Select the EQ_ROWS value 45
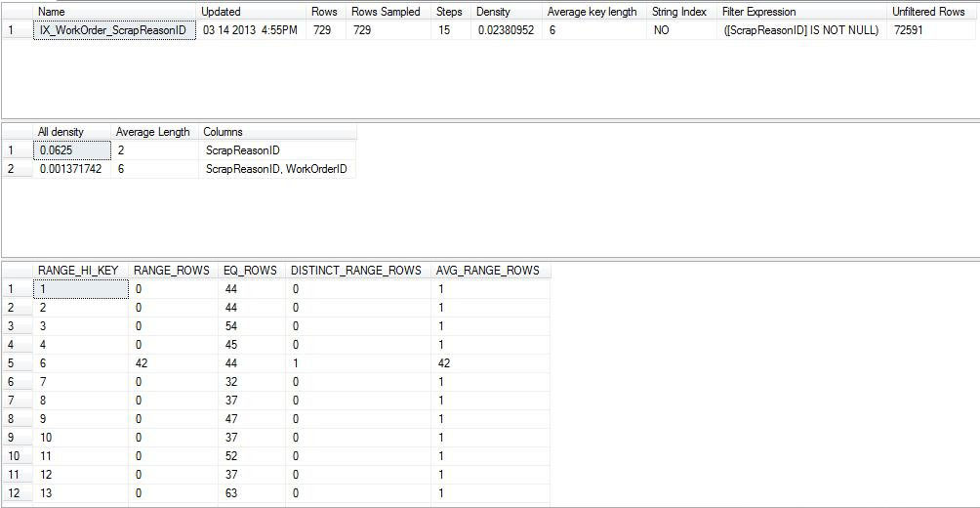The width and height of the screenshot is (980, 508). (x=252, y=345)
